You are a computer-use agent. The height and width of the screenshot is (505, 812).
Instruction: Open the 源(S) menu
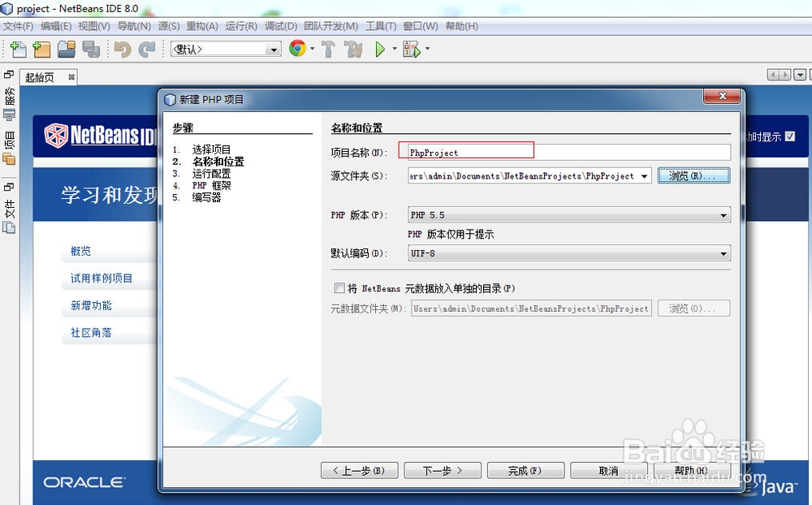click(x=169, y=26)
